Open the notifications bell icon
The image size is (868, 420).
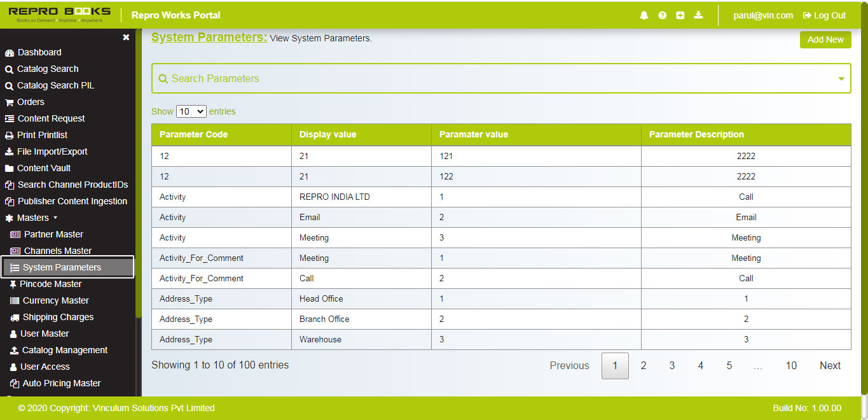[x=644, y=15]
